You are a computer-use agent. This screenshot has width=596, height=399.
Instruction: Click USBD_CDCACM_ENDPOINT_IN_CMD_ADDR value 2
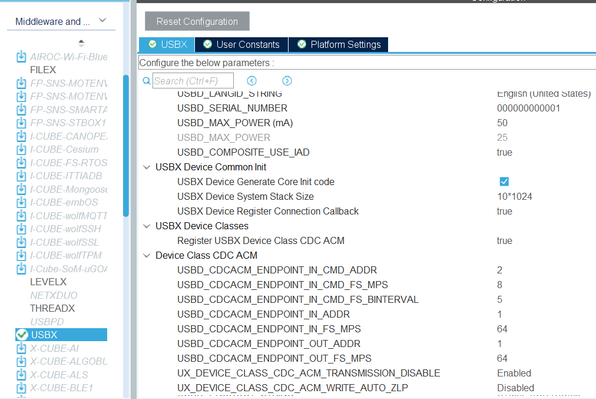click(499, 270)
